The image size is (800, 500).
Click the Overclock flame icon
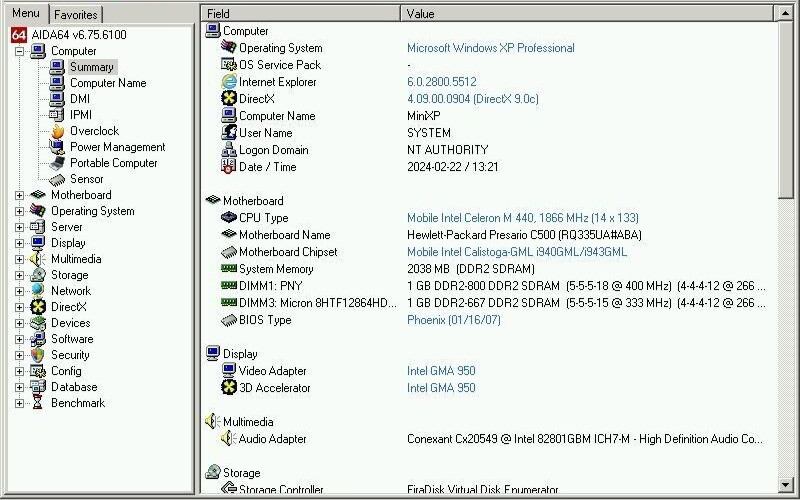pyautogui.click(x=57, y=131)
